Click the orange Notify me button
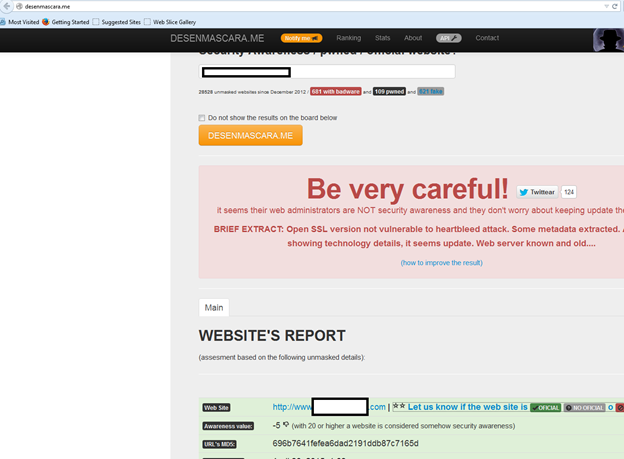 (x=301, y=38)
